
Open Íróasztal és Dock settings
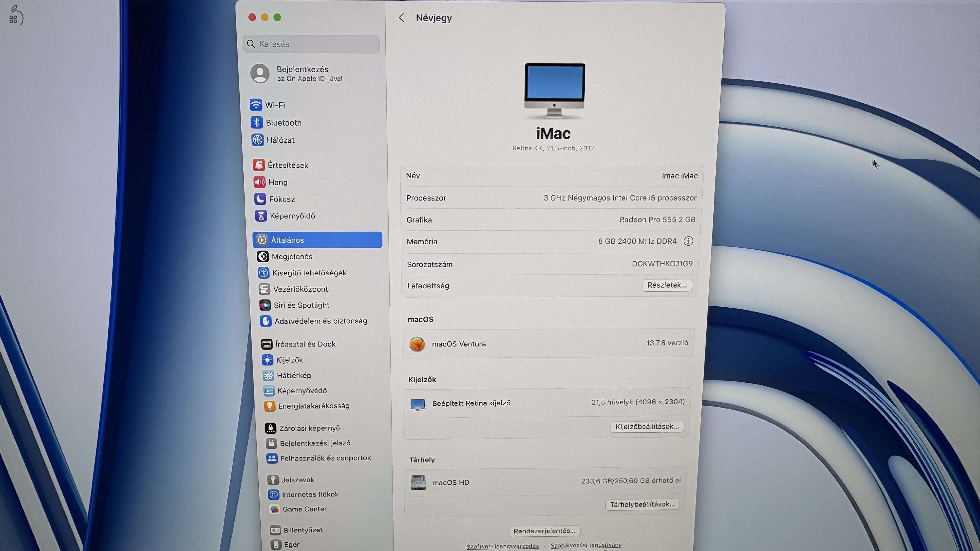click(305, 344)
